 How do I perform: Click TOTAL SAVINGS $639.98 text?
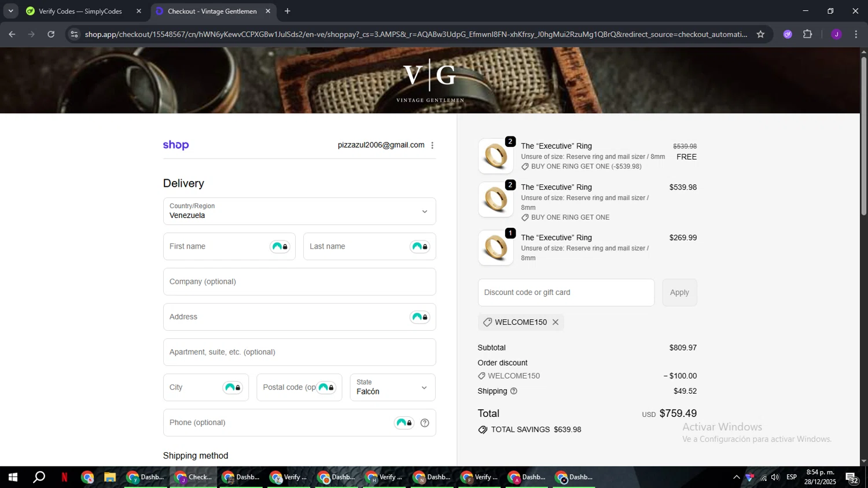pos(536,430)
